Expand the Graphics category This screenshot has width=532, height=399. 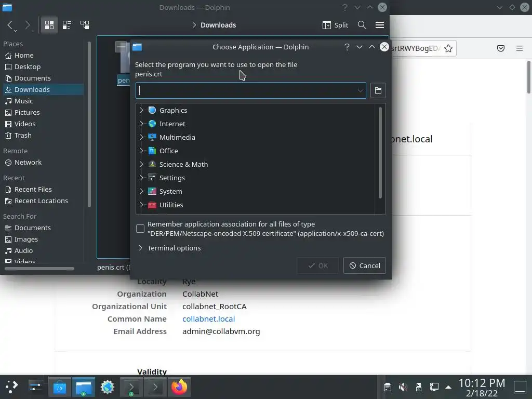coord(141,110)
